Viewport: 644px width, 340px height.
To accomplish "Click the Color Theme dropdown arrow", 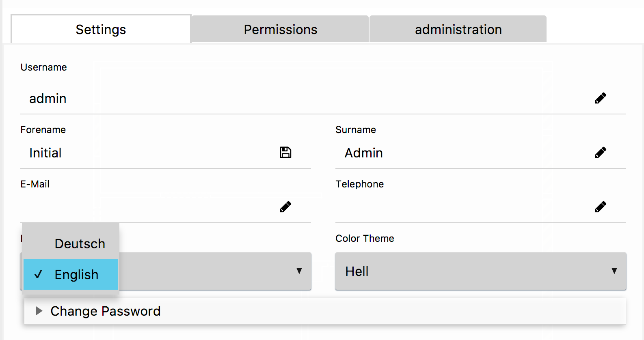I will pos(614,271).
